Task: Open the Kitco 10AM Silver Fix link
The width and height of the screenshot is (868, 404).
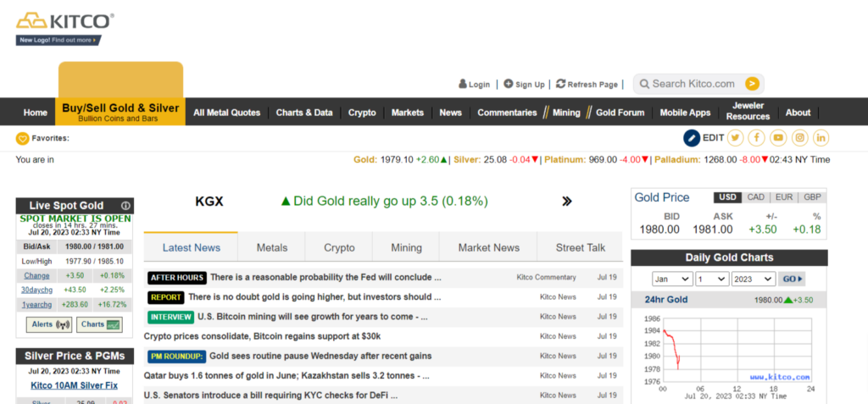Action: (75, 385)
